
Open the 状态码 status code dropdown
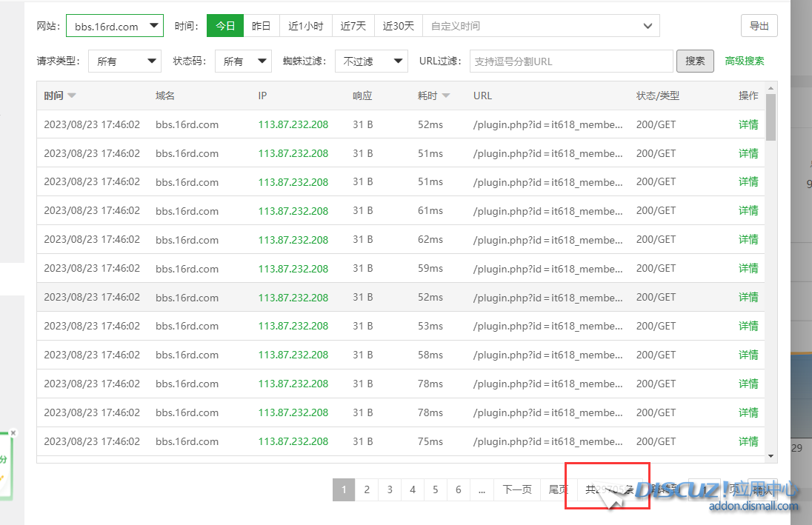pos(243,61)
